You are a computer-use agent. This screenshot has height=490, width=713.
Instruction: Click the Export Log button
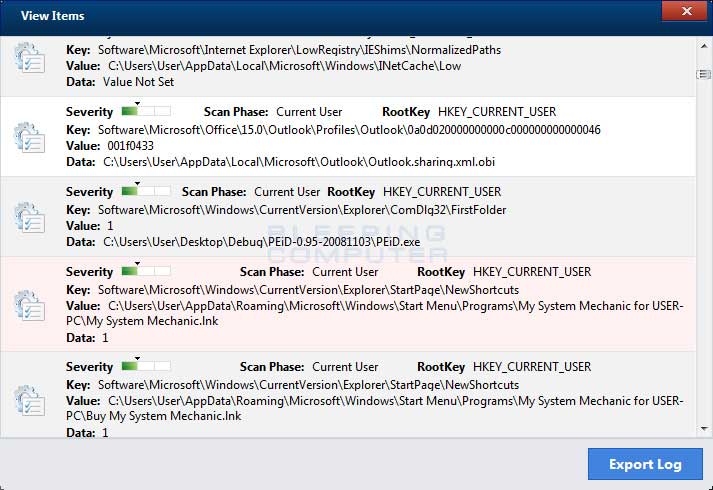click(645, 464)
